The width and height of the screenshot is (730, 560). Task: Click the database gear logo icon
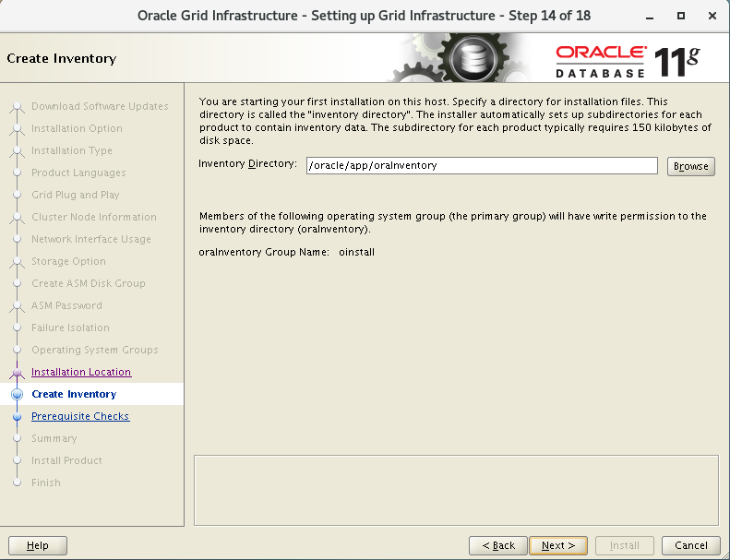click(x=473, y=58)
